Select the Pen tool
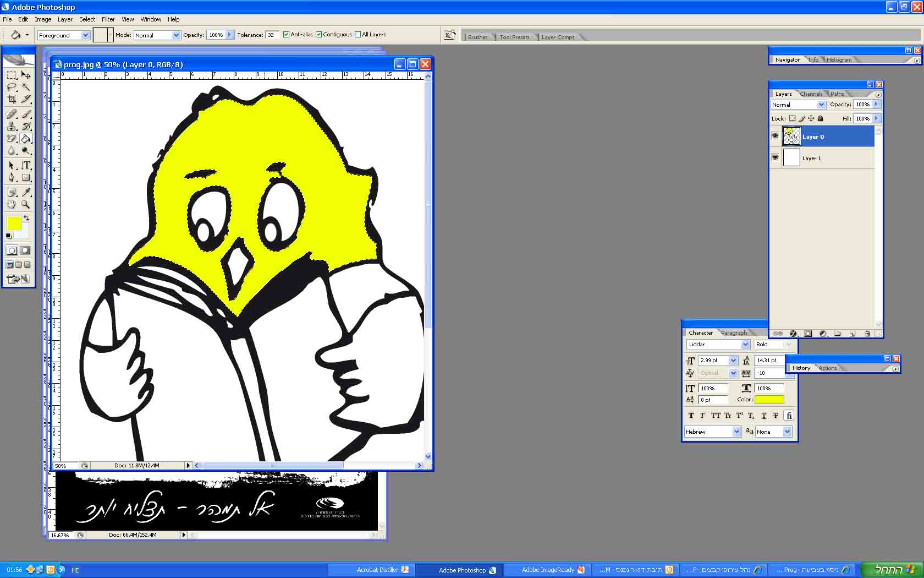The image size is (924, 578). coord(12,177)
